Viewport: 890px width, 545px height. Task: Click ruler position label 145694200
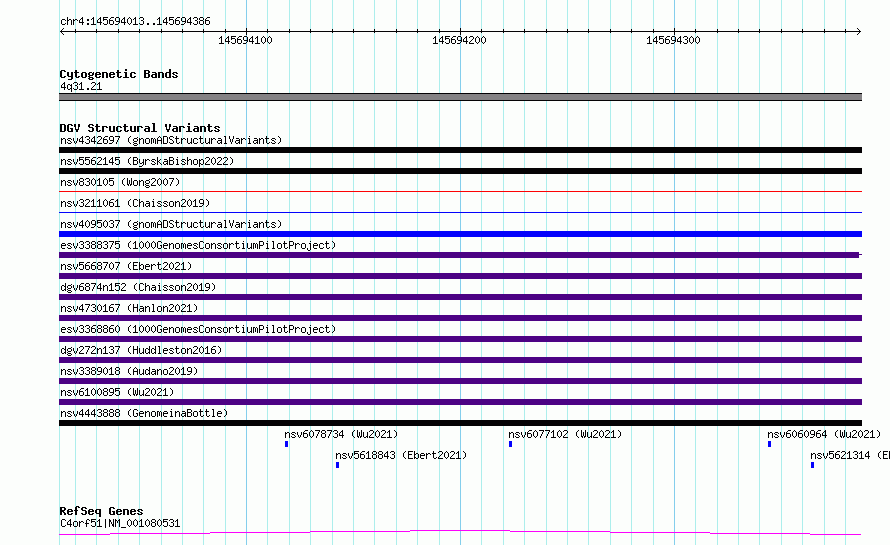click(459, 40)
